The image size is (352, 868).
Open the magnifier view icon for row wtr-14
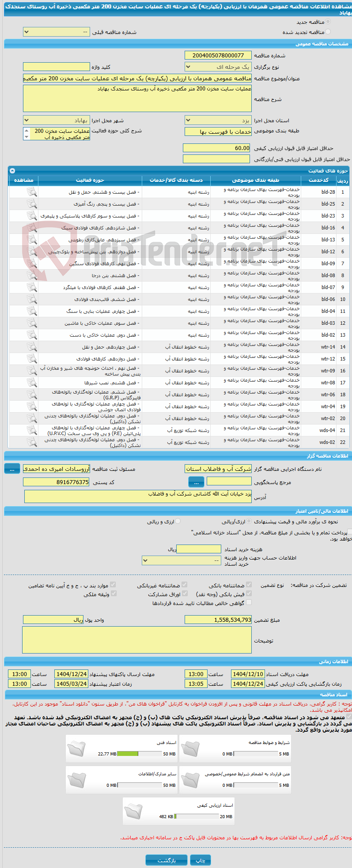[x=32, y=347]
